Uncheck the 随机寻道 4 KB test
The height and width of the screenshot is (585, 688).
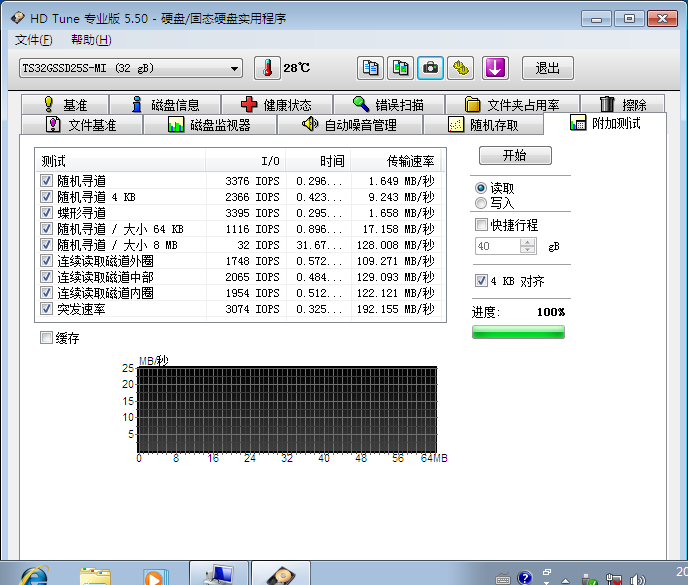pyautogui.click(x=47, y=197)
